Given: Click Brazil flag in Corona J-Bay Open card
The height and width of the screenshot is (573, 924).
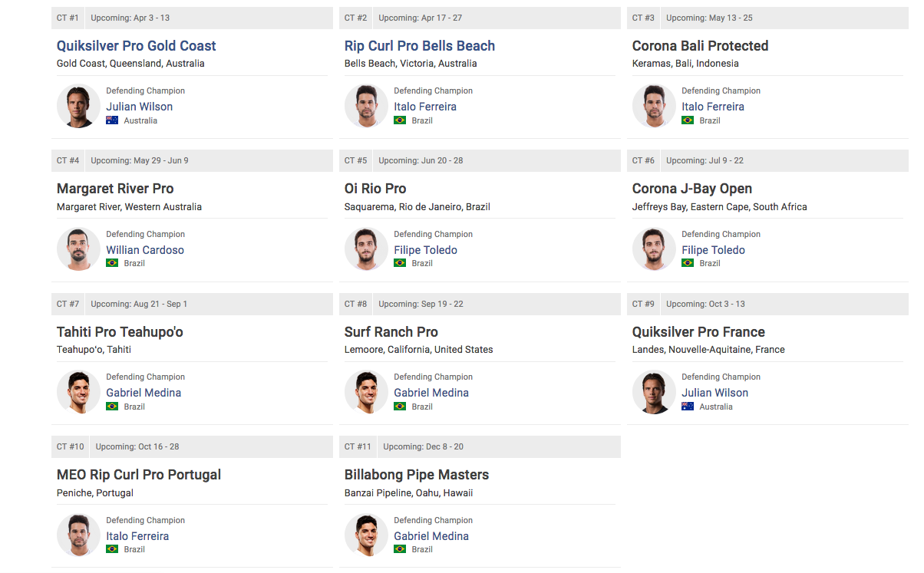Looking at the screenshot, I should click(x=688, y=263).
